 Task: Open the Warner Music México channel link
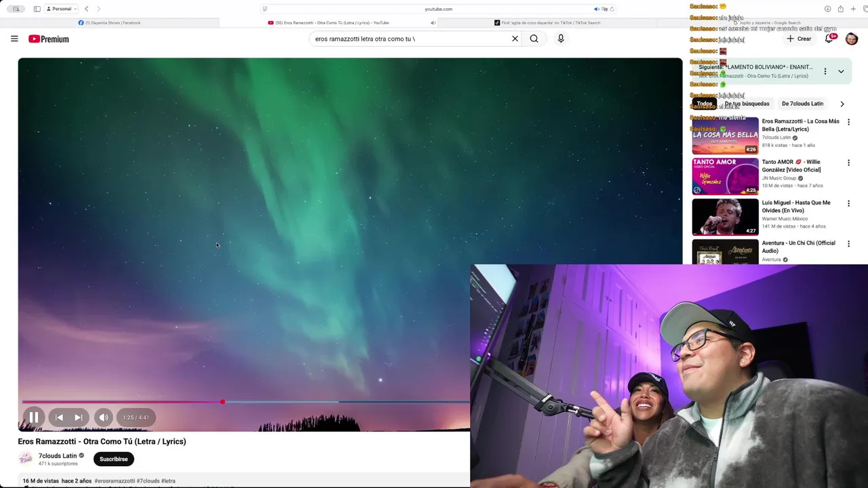coord(785,219)
